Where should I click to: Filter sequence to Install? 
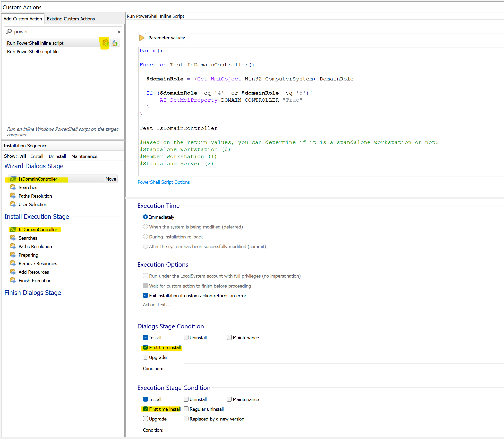37,156
